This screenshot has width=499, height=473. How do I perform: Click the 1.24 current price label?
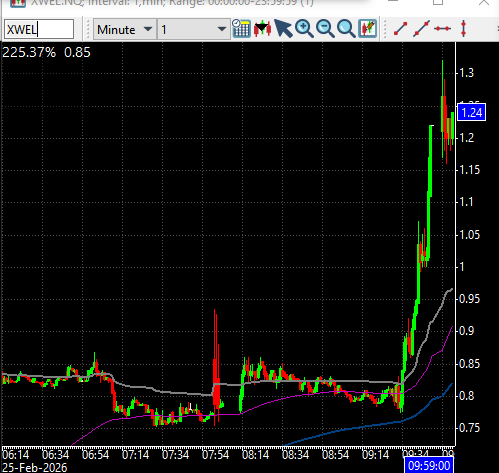(x=472, y=112)
